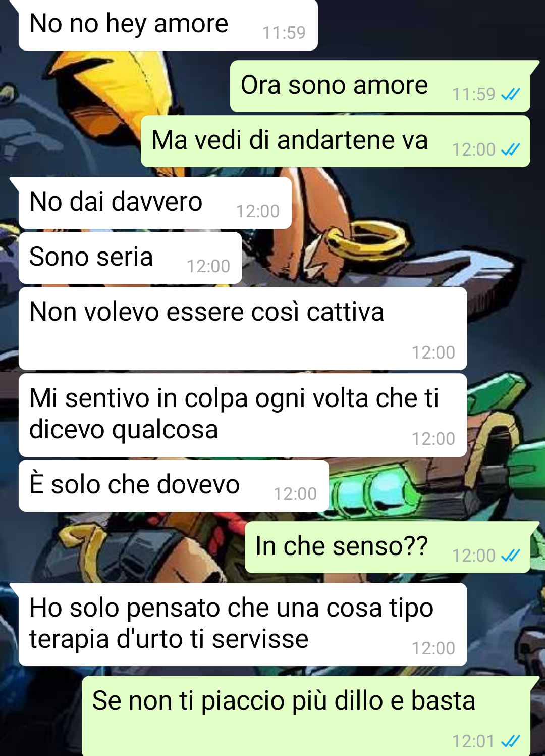545x756 pixels.
Task: Tap the read ticks on "Se non ti piaccio più"
Action: click(511, 741)
